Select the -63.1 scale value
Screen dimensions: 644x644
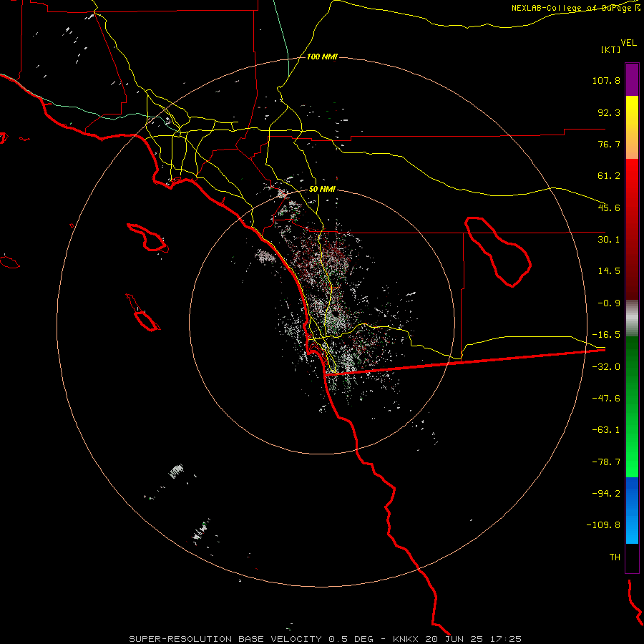[x=606, y=430]
